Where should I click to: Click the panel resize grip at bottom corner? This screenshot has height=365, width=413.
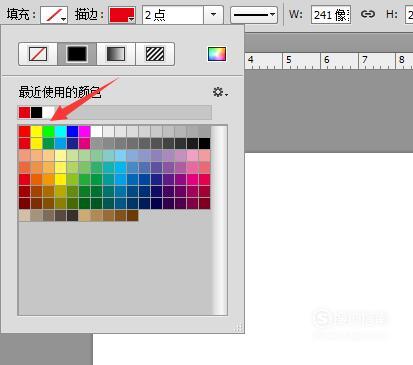pyautogui.click(x=238, y=327)
